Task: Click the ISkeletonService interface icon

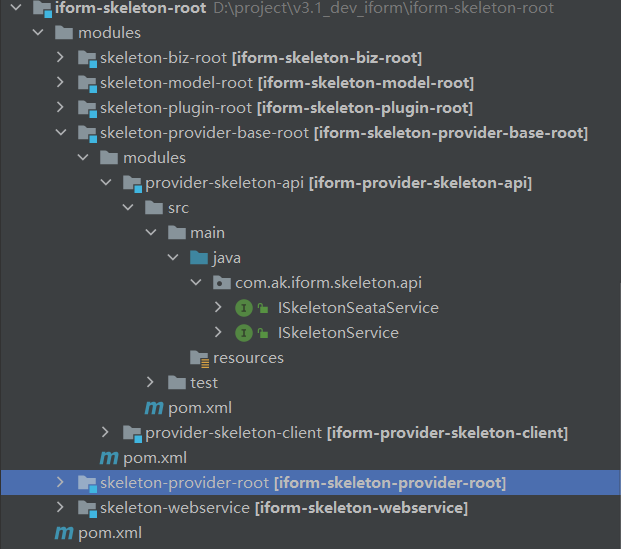Action: click(x=244, y=333)
